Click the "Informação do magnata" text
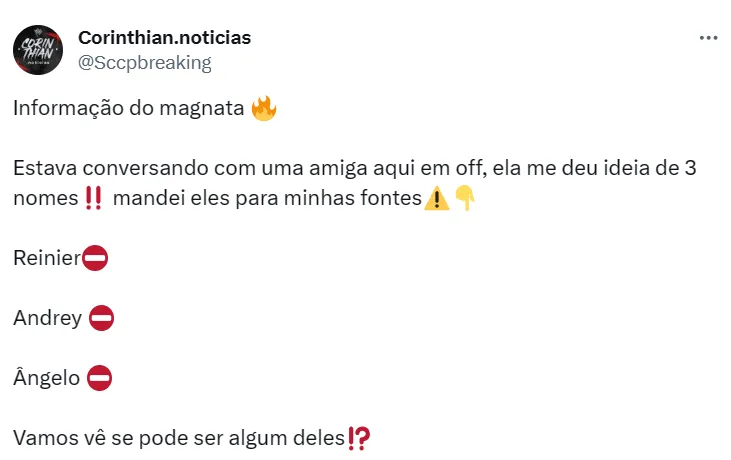 128,109
